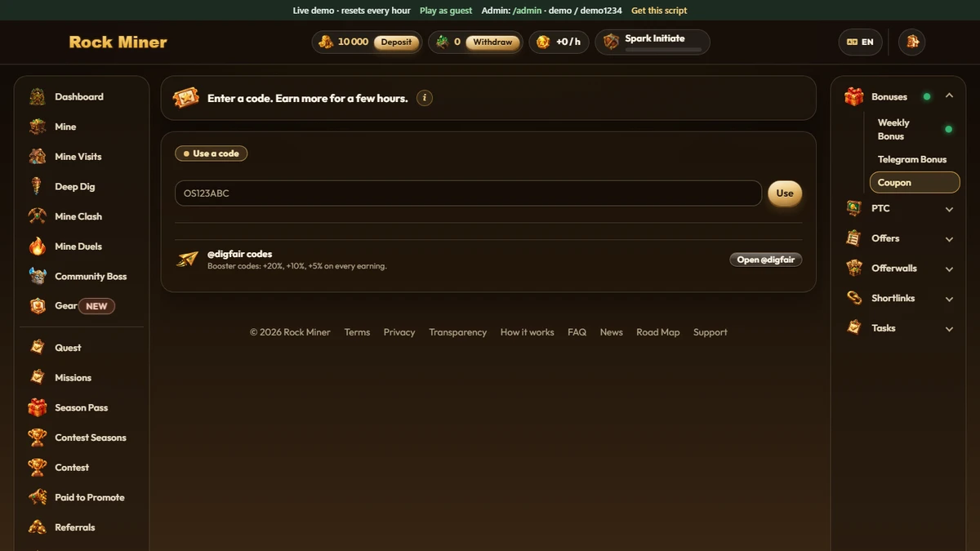980x551 pixels.
Task: Click the Mine Clash crossed pickaxes icon
Action: click(x=38, y=216)
